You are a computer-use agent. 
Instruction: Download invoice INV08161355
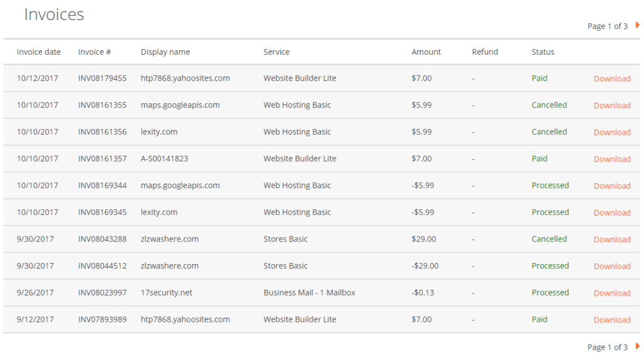pyautogui.click(x=611, y=106)
